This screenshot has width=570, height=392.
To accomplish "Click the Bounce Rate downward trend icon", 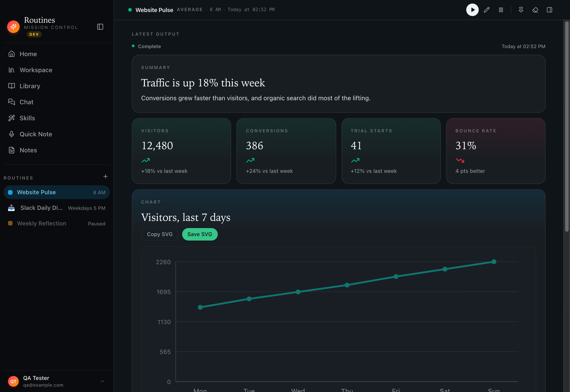I will point(460,160).
